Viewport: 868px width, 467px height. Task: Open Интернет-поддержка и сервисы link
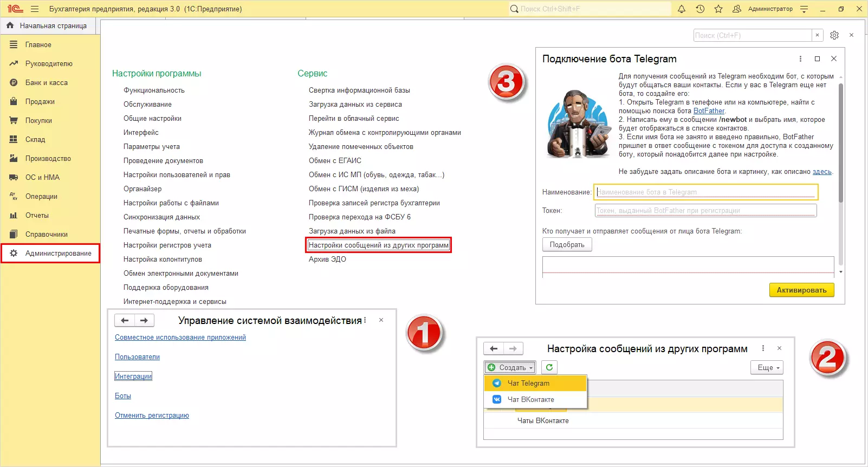pyautogui.click(x=175, y=302)
